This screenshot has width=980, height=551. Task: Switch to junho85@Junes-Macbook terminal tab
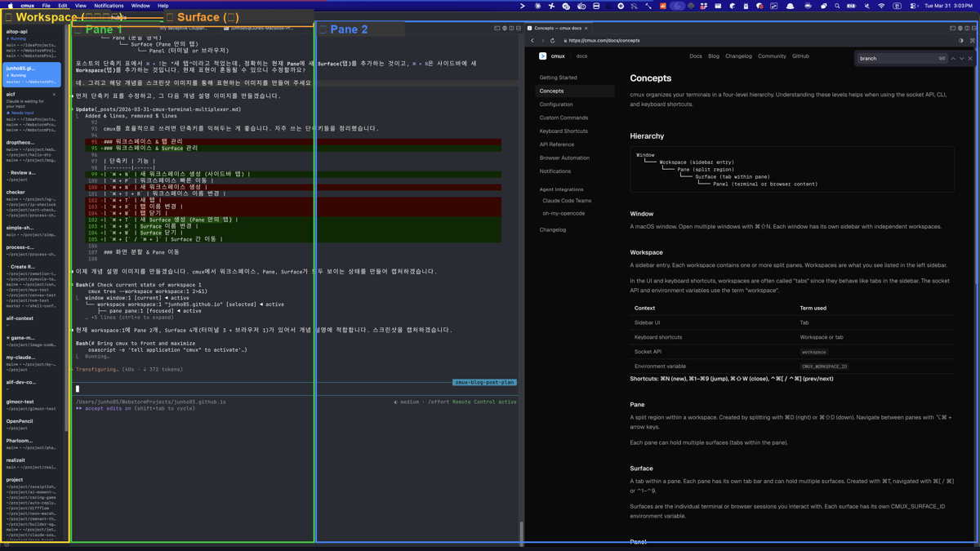point(258,28)
